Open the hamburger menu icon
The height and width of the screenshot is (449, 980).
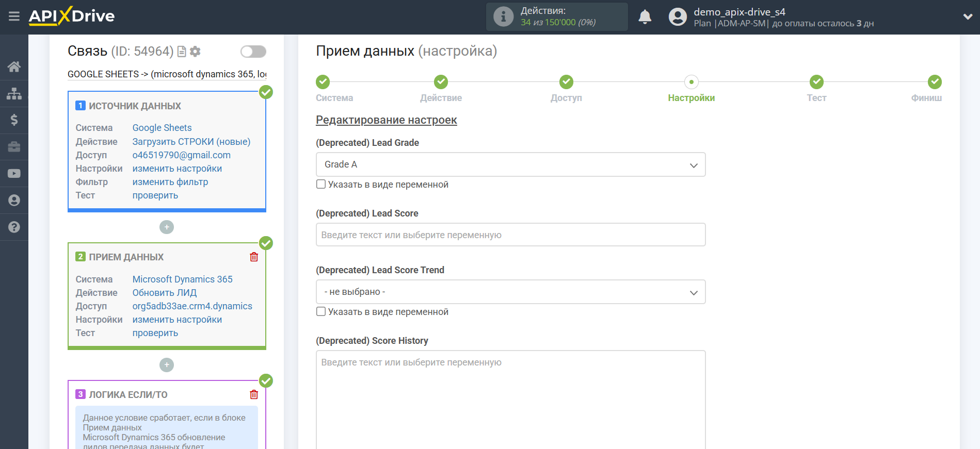[14, 16]
